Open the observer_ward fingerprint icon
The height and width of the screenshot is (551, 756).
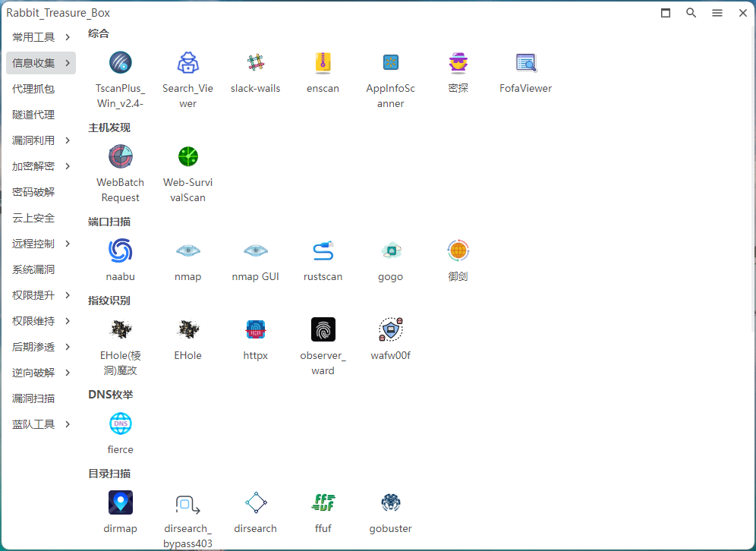323,329
